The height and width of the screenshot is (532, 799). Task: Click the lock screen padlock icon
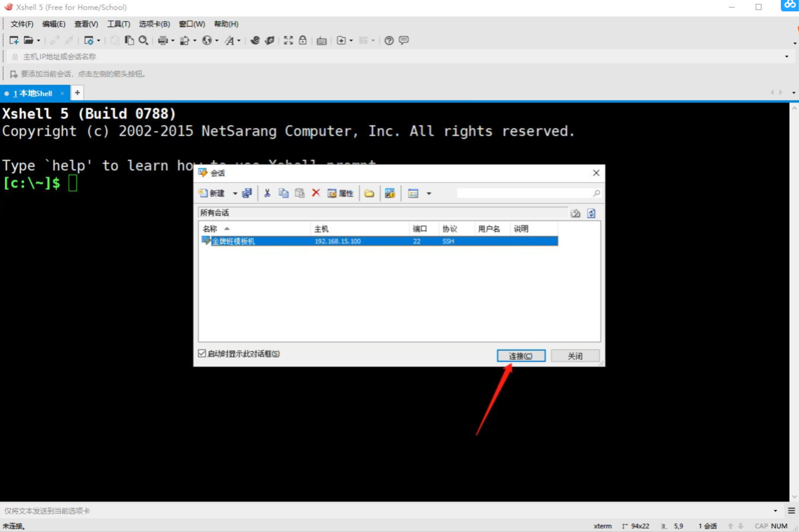[303, 40]
